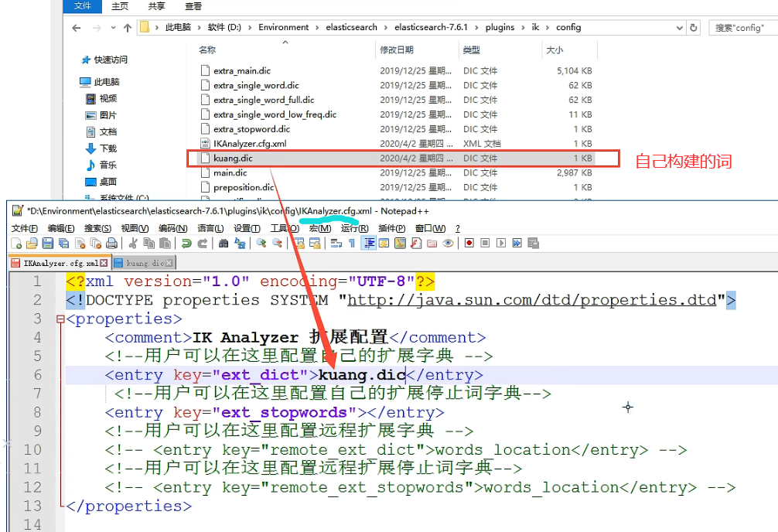Click Run Macro Multiple Times icon

pyautogui.click(x=517, y=243)
